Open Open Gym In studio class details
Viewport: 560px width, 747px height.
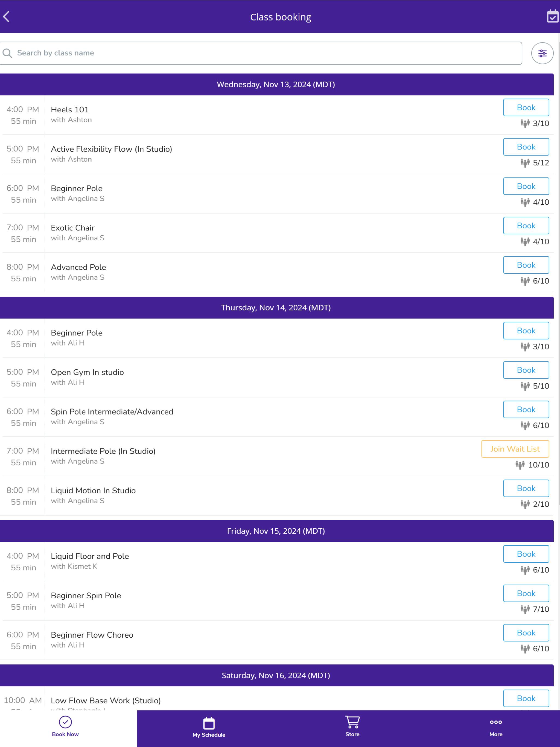(87, 372)
